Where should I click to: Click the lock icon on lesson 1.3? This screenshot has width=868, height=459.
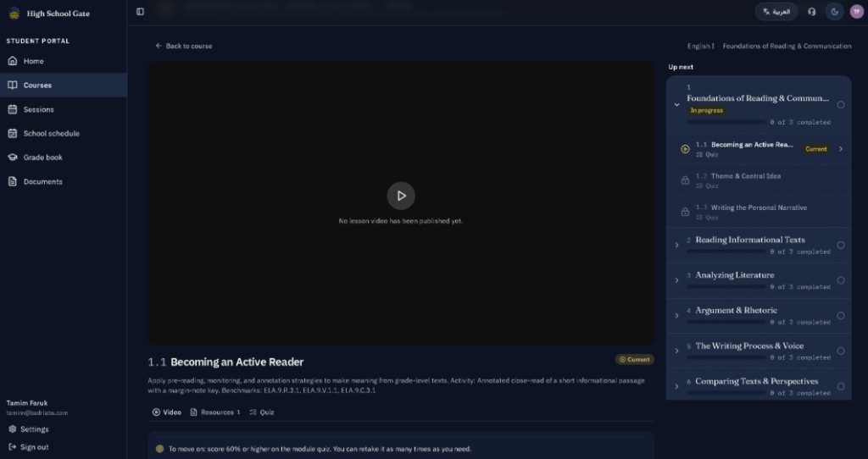(x=685, y=212)
